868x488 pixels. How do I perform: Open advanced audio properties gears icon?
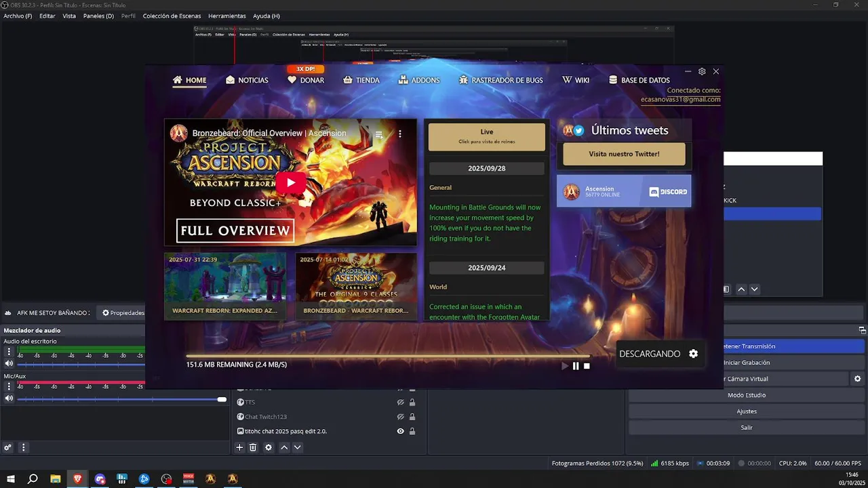click(7, 447)
